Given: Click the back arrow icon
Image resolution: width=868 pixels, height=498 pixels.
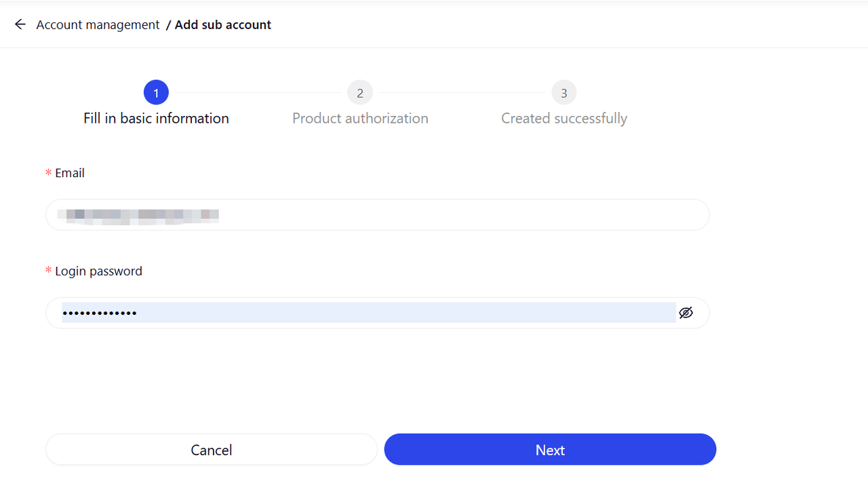Looking at the screenshot, I should pyautogui.click(x=20, y=24).
